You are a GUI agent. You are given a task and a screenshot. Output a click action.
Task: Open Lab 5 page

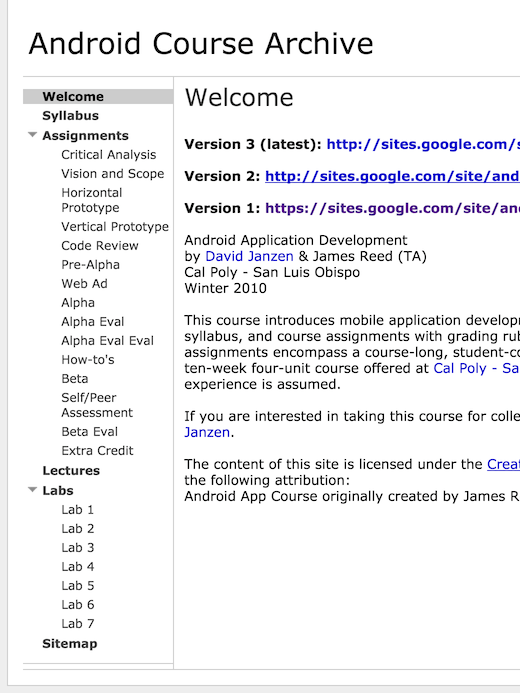click(x=78, y=586)
